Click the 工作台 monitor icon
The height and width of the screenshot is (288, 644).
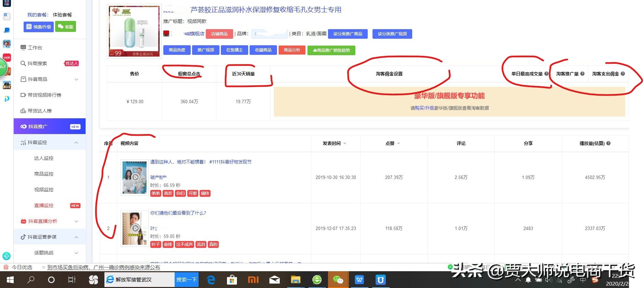(x=23, y=48)
